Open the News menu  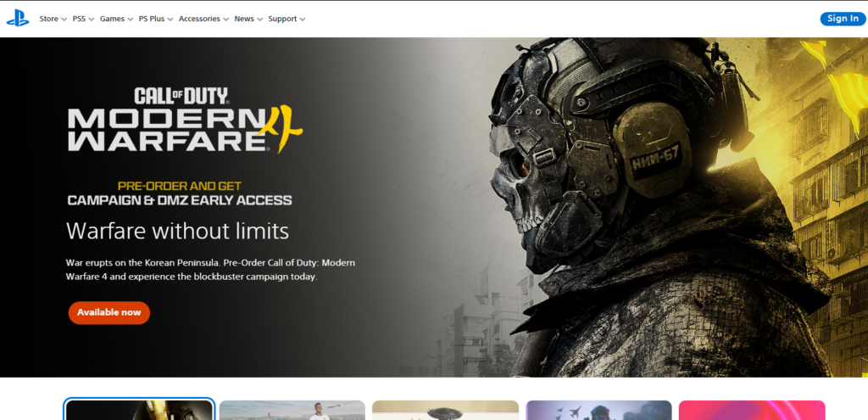(x=244, y=19)
